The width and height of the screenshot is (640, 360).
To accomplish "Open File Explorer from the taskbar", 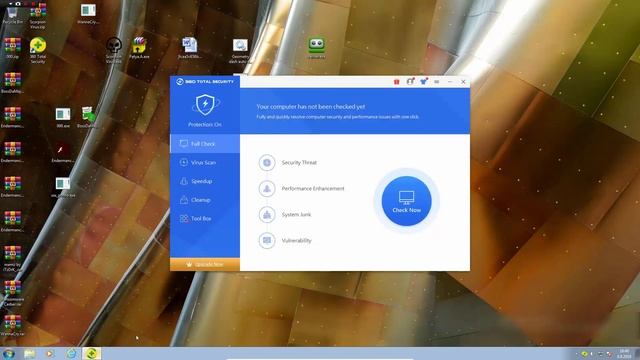I will tap(29, 353).
